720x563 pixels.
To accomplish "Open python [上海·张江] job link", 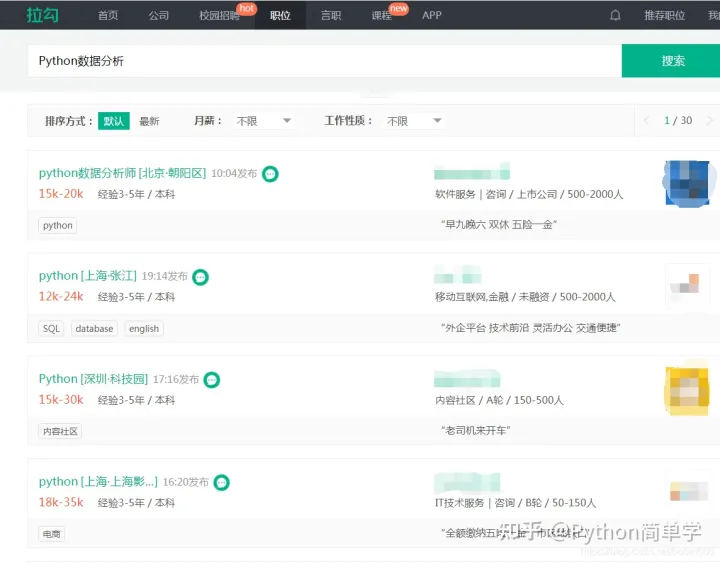I will tap(88, 276).
